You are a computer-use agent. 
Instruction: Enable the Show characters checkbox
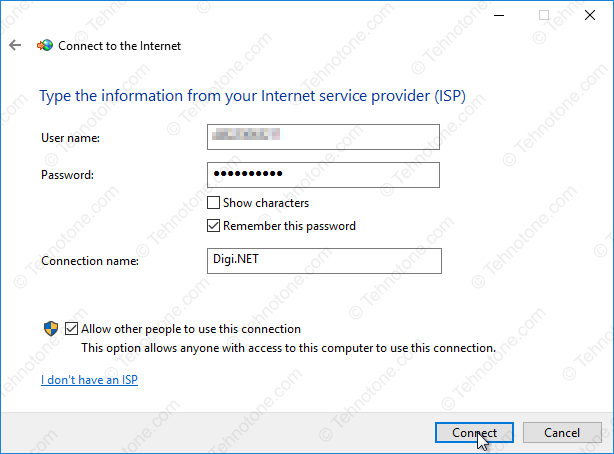[x=213, y=203]
